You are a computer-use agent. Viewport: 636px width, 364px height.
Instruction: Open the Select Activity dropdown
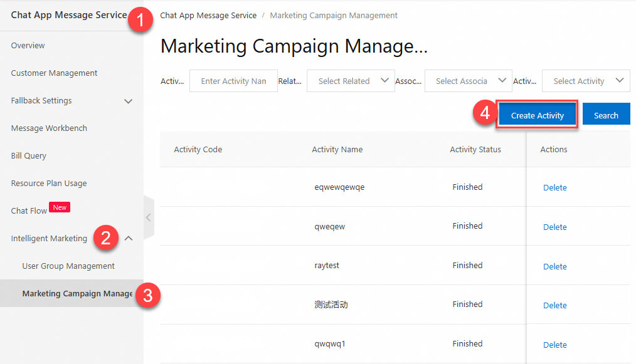coord(586,81)
